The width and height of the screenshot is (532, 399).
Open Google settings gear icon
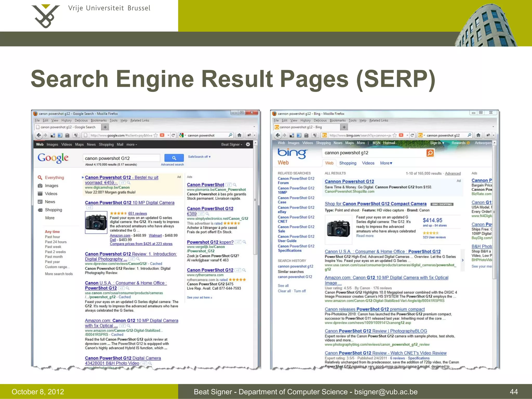pyautogui.click(x=248, y=144)
